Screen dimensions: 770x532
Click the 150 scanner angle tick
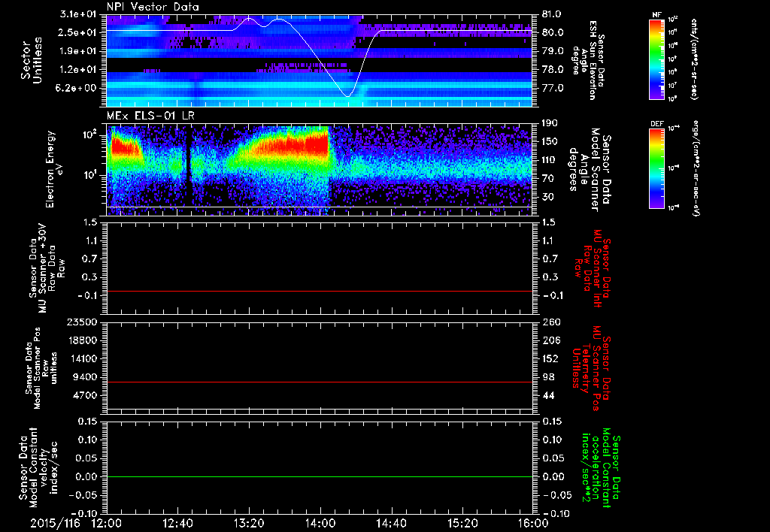pyautogui.click(x=551, y=142)
